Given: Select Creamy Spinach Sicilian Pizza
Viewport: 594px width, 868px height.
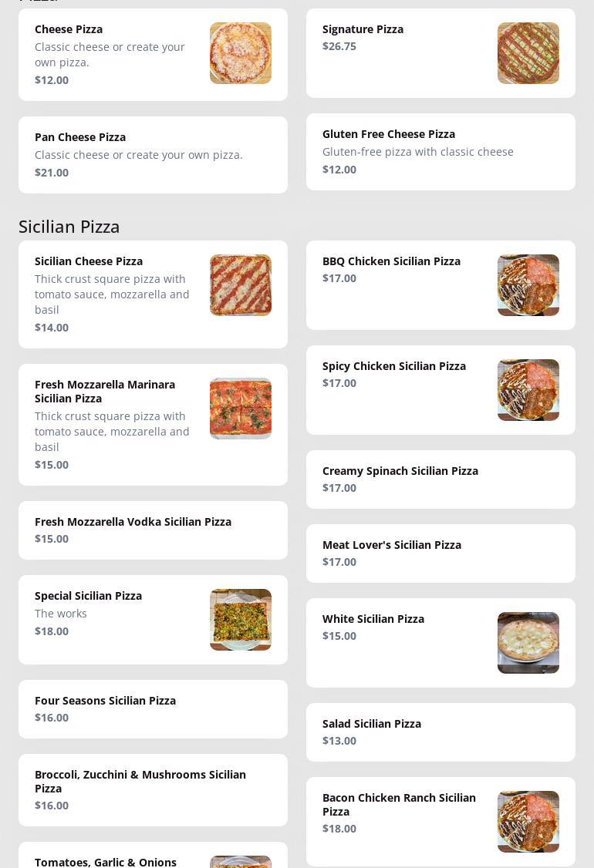Looking at the screenshot, I should click(440, 479).
